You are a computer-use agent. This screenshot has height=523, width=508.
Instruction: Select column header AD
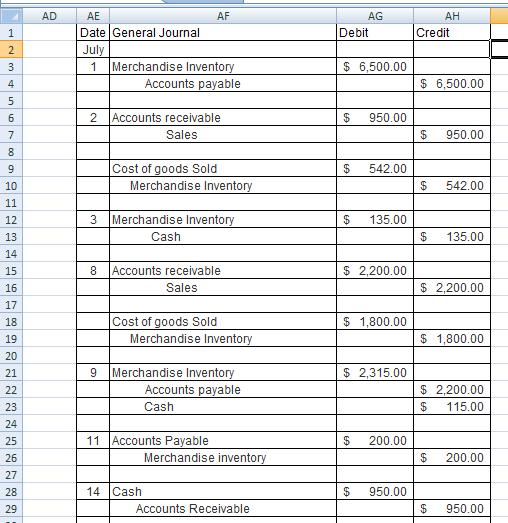click(49, 16)
